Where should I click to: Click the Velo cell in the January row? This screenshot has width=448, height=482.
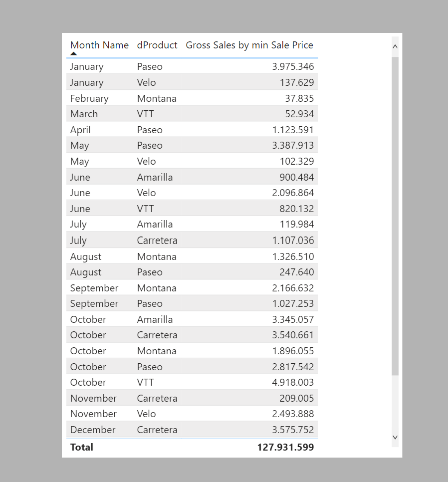click(x=146, y=82)
